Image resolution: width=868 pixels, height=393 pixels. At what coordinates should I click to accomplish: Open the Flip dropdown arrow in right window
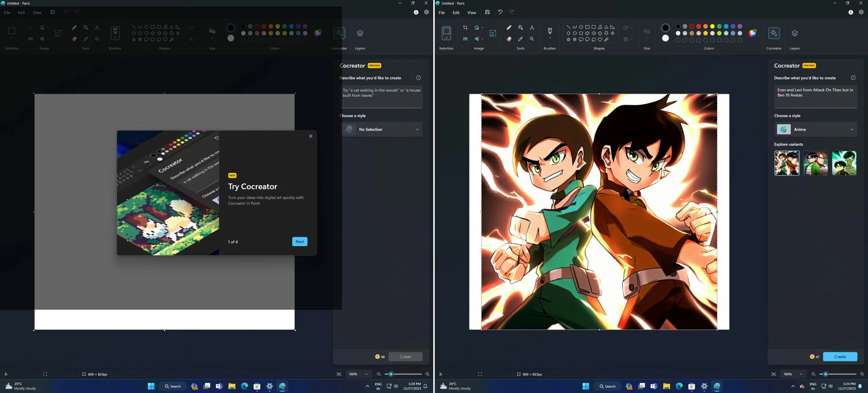point(482,39)
